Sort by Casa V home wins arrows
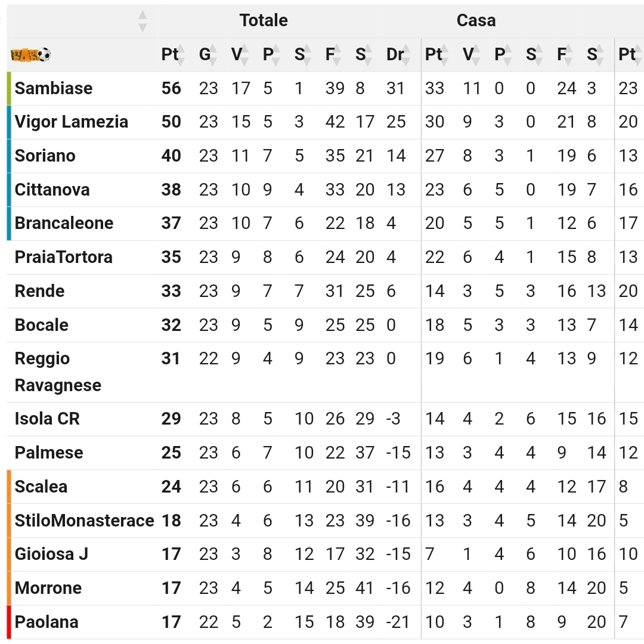This screenshot has height=644, width=644. click(476, 55)
